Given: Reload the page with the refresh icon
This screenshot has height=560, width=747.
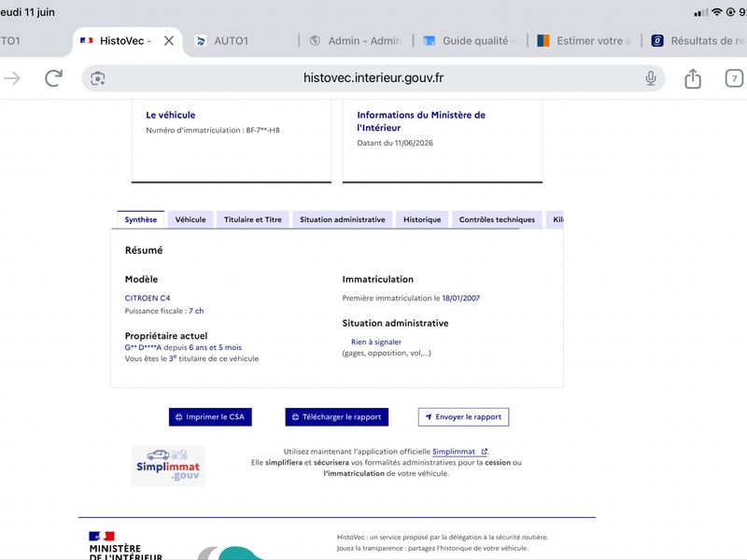Looking at the screenshot, I should point(53,78).
